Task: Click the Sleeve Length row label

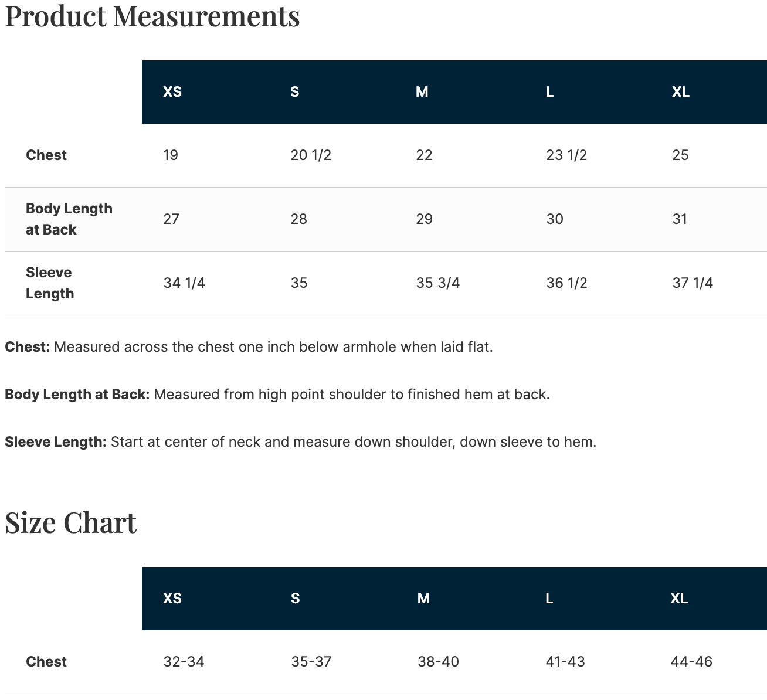Action: pos(50,283)
